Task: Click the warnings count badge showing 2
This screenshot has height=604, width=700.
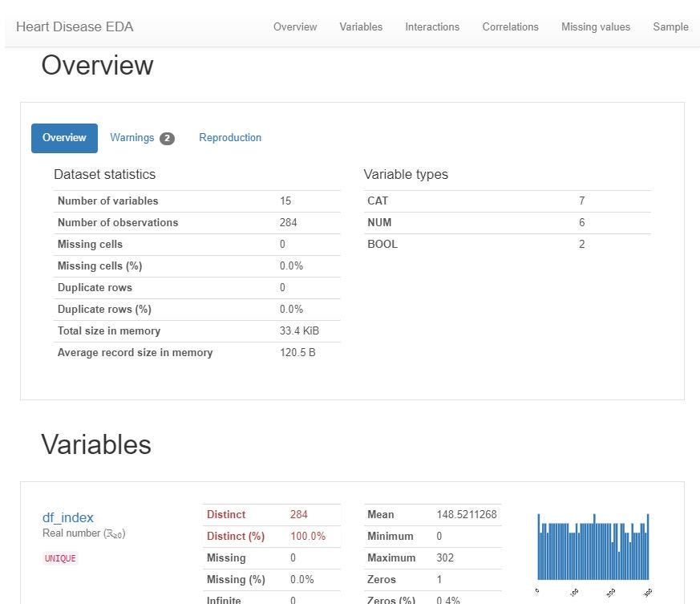Action: [167, 139]
